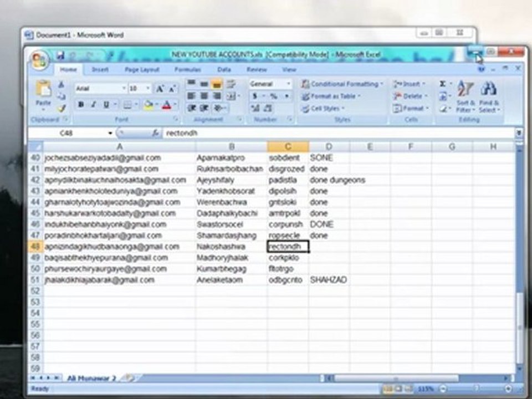
Task: Decrease cell indent
Action: pyautogui.click(x=191, y=108)
